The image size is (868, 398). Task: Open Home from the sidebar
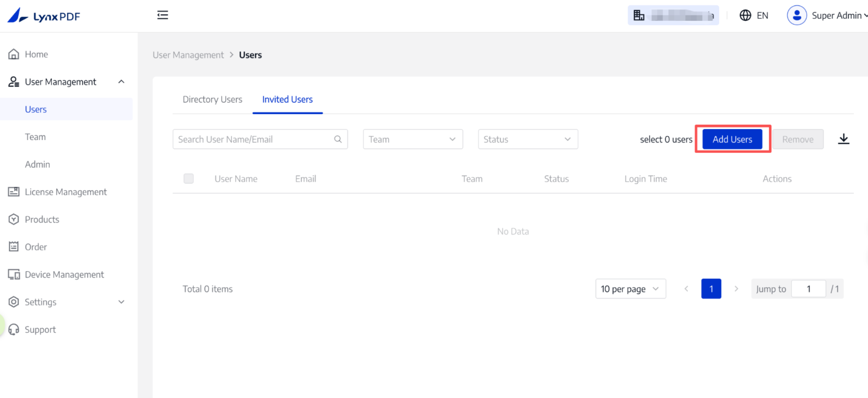(x=36, y=54)
